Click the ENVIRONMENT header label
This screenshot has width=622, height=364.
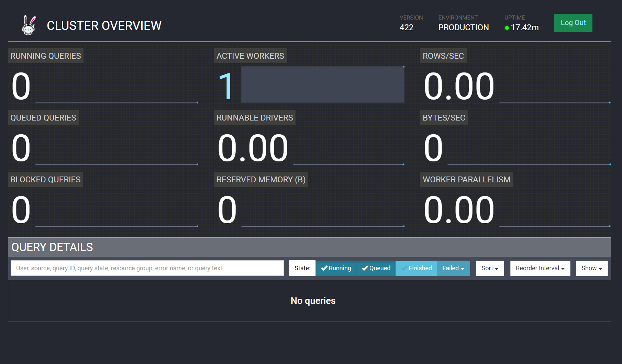pyautogui.click(x=458, y=18)
